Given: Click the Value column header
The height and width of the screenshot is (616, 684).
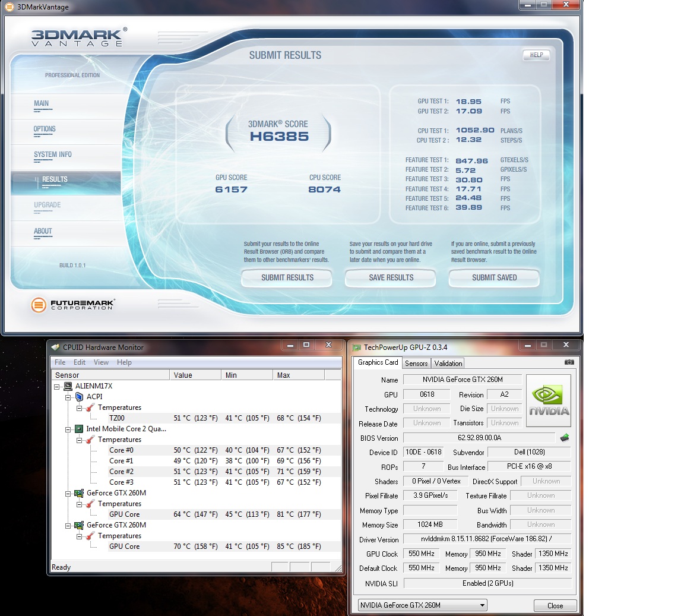Looking at the screenshot, I should click(195, 375).
